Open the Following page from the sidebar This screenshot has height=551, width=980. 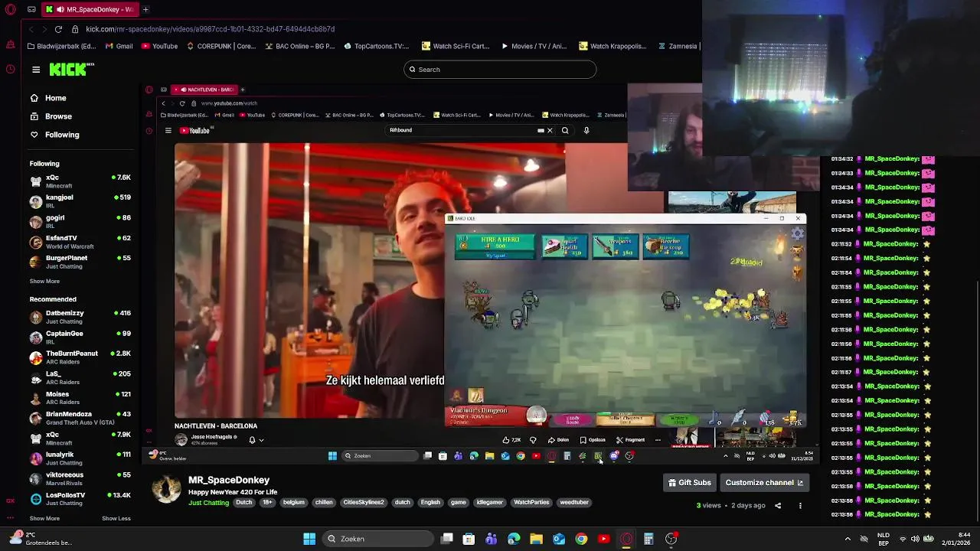(54, 135)
